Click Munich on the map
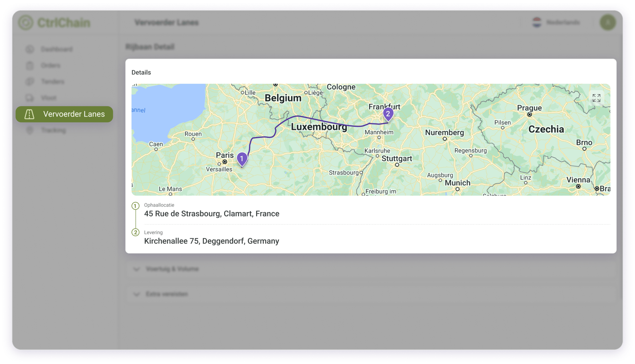Image resolution: width=635 pixels, height=364 pixels. (x=458, y=183)
